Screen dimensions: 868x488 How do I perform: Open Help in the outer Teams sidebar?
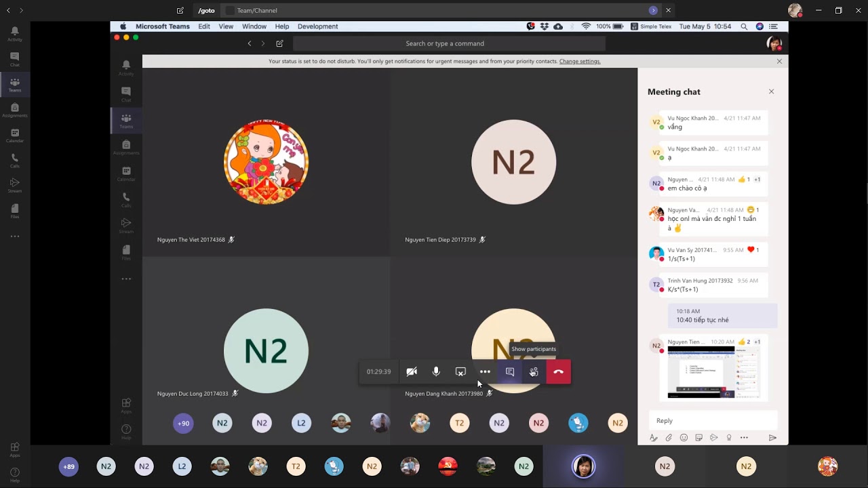(15, 475)
